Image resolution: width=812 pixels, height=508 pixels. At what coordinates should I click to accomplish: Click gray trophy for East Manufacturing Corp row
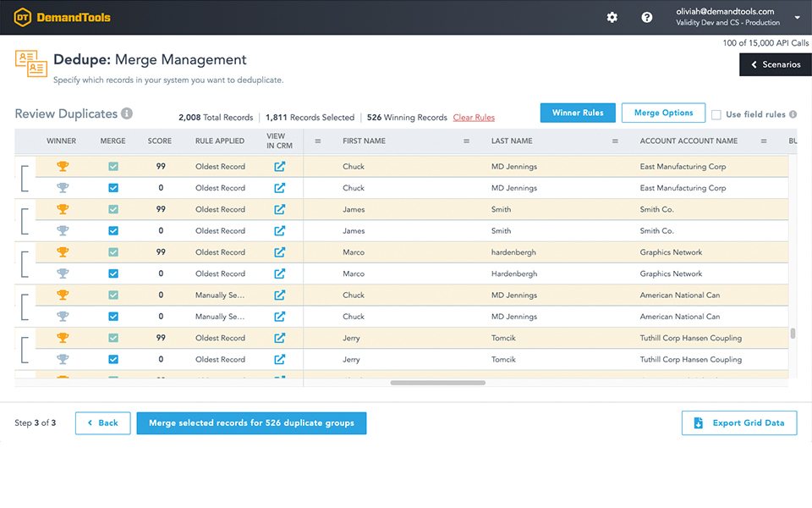tap(63, 188)
